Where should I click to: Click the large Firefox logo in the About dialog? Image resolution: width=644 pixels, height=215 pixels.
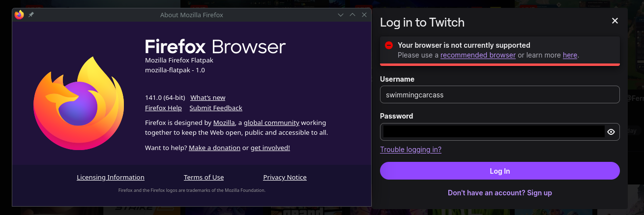(x=79, y=103)
